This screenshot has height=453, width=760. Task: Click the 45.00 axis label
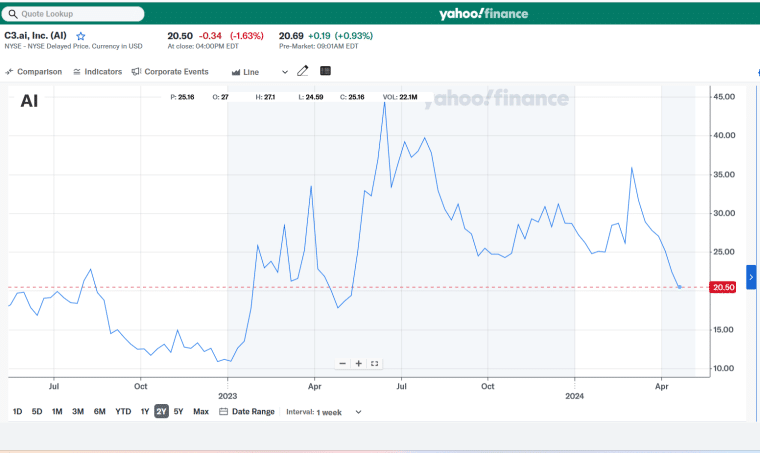tap(724, 97)
